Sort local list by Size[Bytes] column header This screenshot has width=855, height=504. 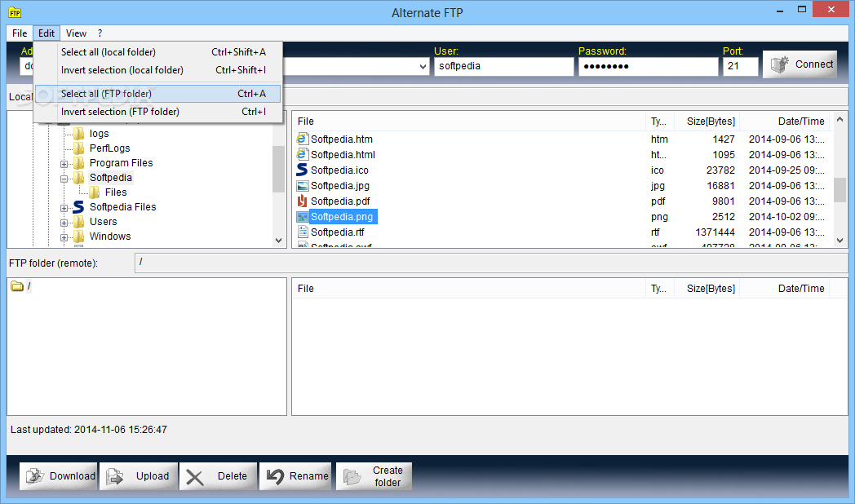tap(707, 122)
